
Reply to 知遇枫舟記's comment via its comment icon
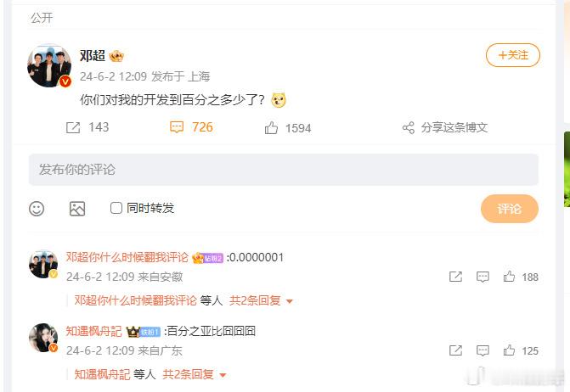pyautogui.click(x=483, y=350)
